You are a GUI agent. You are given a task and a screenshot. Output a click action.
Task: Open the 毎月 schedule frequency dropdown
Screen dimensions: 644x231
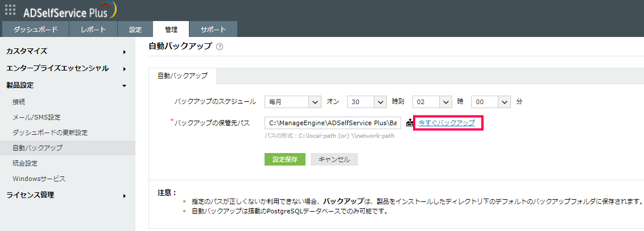click(293, 101)
